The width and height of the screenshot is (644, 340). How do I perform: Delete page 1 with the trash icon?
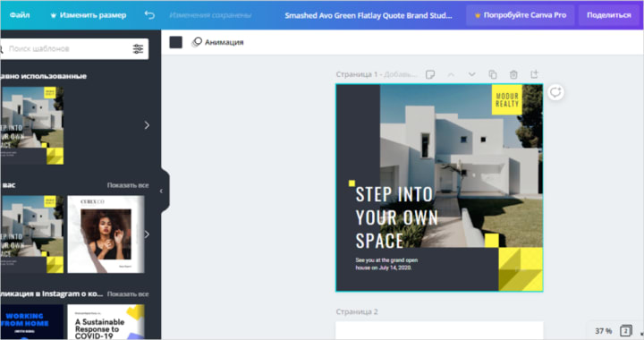[x=513, y=74]
